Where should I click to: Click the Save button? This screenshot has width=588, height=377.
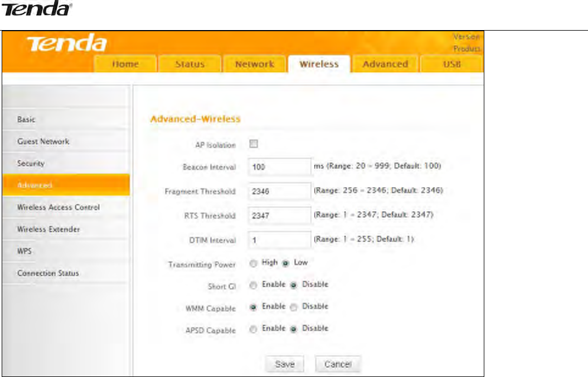click(285, 364)
